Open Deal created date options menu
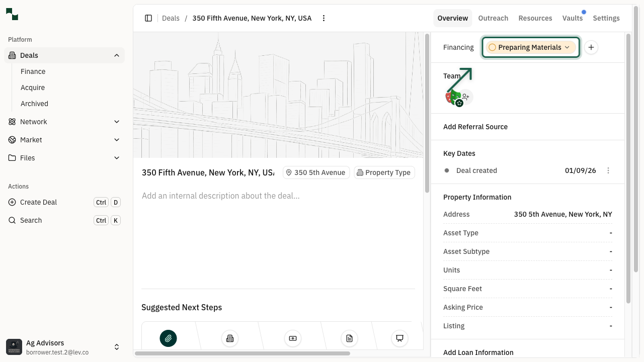The width and height of the screenshot is (644, 362). click(608, 170)
